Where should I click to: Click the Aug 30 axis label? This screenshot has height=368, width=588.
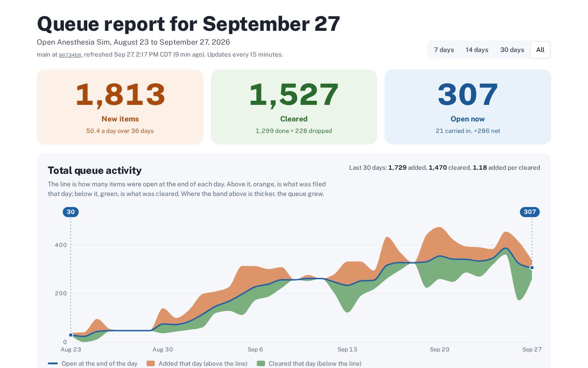163,350
